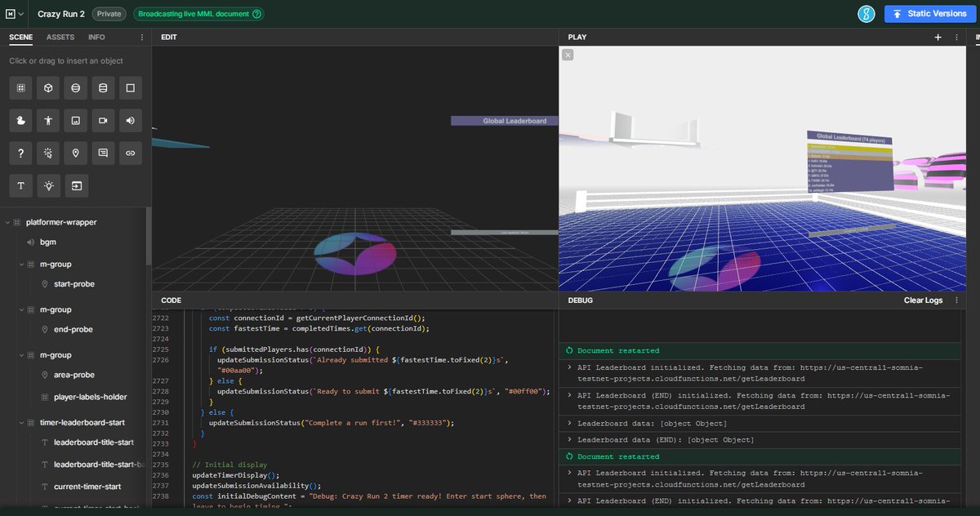Select the end-probe tree item
Viewport: 980px width, 516px height.
click(x=73, y=329)
